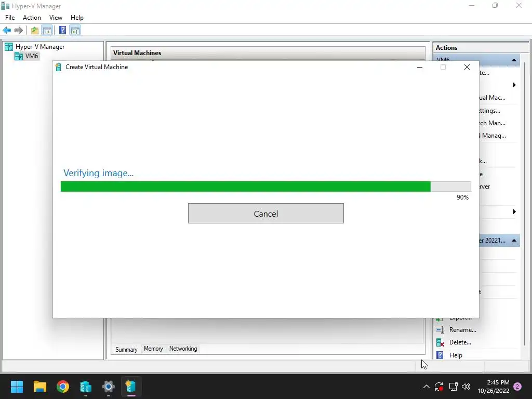Click the Forward arrow toolbar icon

click(x=19, y=31)
